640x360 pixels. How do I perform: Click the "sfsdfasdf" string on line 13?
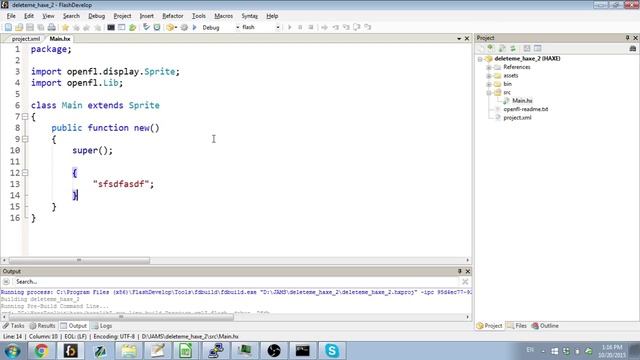(121, 184)
